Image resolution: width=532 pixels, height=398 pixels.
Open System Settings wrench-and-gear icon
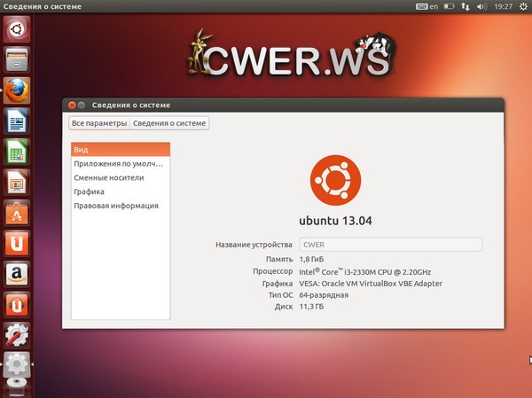(15, 334)
